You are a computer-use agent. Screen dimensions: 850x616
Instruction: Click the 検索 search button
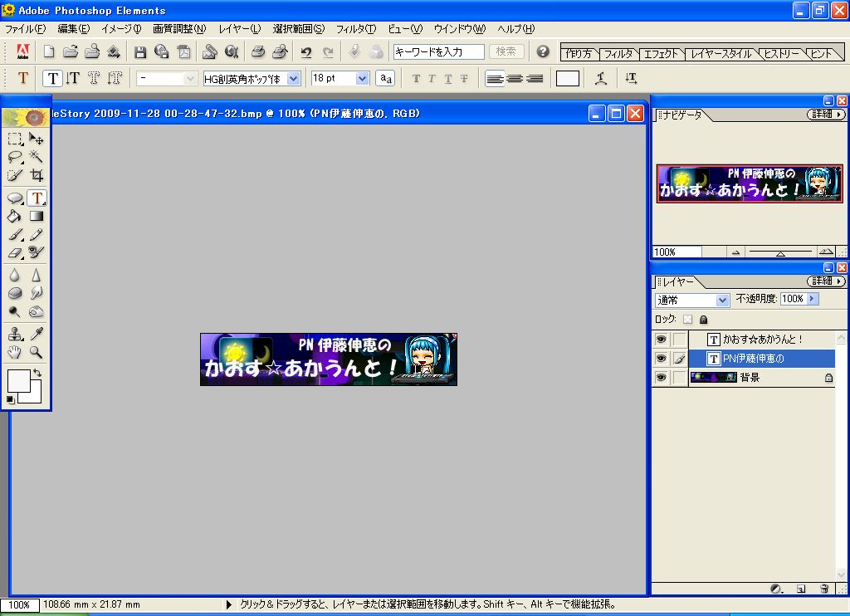pyautogui.click(x=506, y=51)
